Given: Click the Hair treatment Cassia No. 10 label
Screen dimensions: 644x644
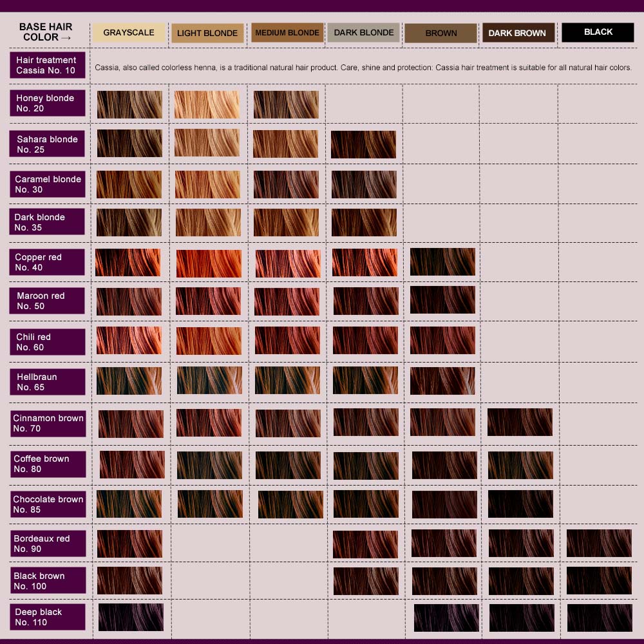Looking at the screenshot, I should pyautogui.click(x=48, y=65).
